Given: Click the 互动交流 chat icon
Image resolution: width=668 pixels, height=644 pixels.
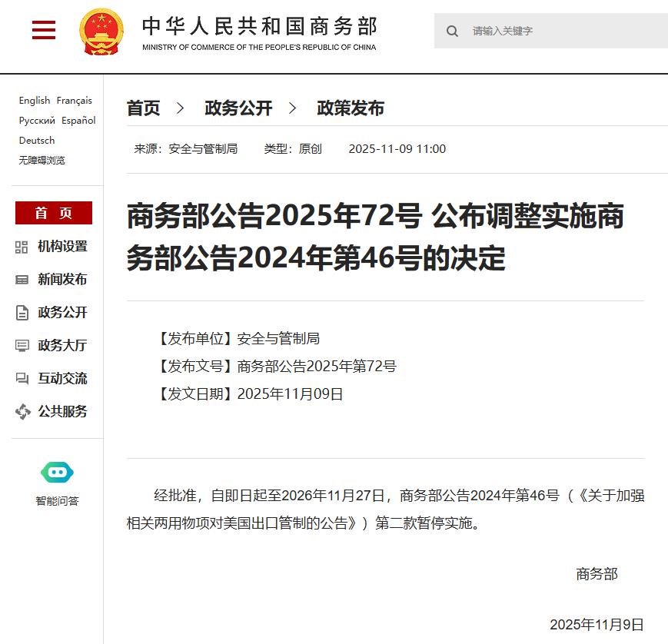Looking at the screenshot, I should 22,379.
